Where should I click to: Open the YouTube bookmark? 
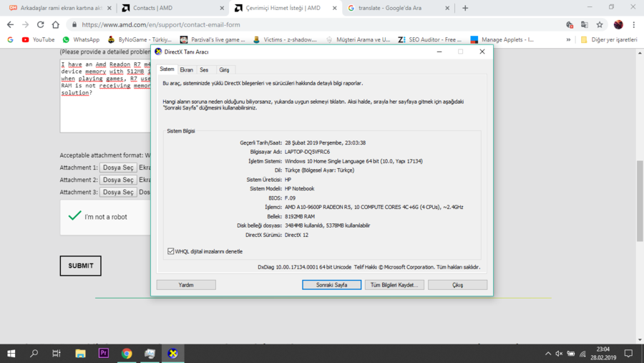[x=38, y=39]
